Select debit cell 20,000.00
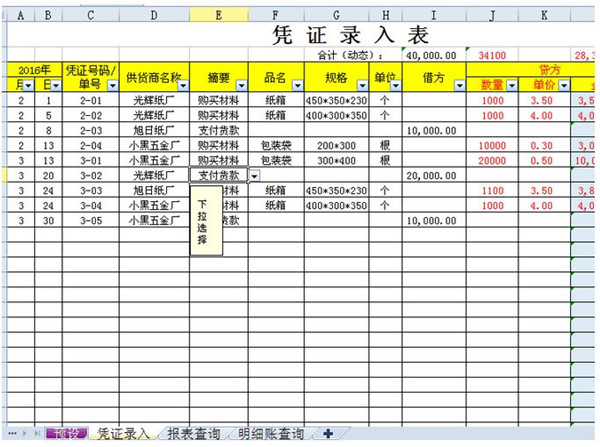 pyautogui.click(x=434, y=175)
